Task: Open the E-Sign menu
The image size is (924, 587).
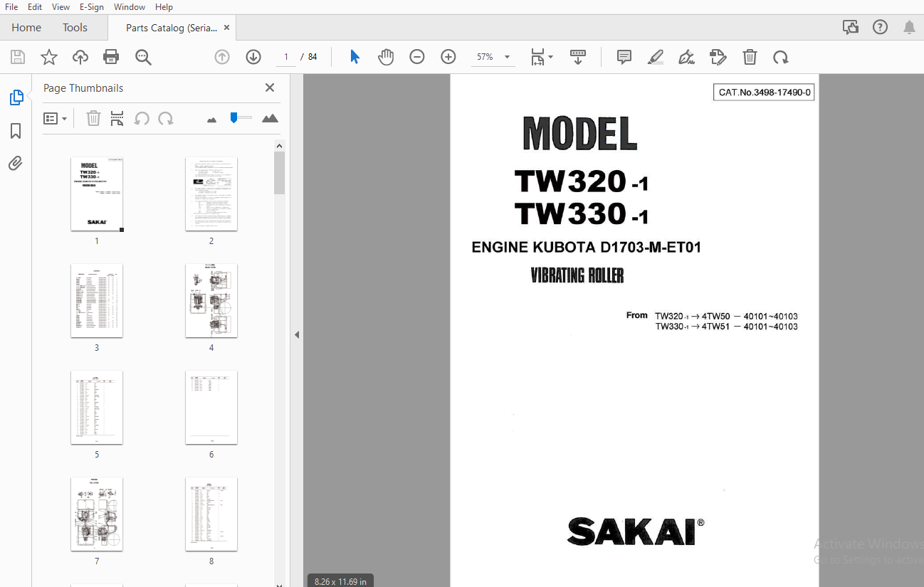Action: click(x=91, y=7)
